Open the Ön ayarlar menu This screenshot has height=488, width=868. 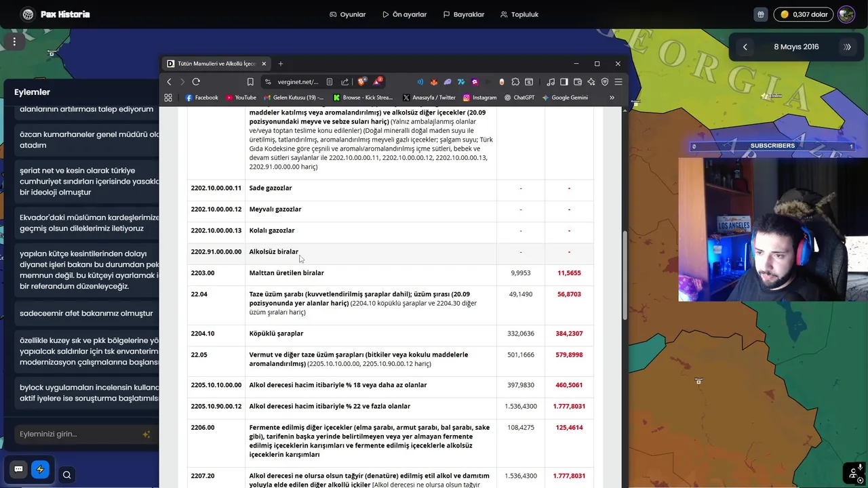tap(404, 14)
